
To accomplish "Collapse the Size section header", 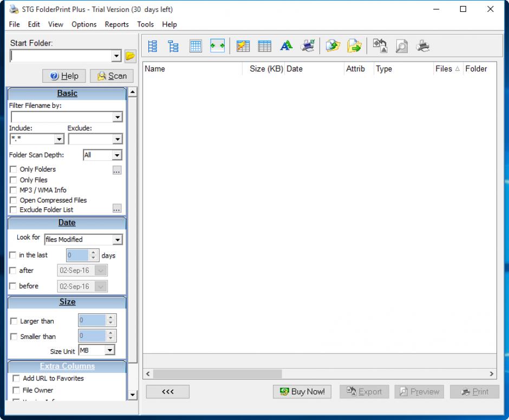I will [x=67, y=302].
